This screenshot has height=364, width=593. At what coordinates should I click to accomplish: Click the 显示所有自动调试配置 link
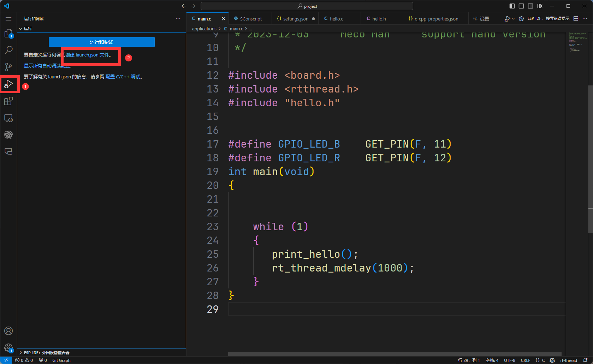coord(47,66)
